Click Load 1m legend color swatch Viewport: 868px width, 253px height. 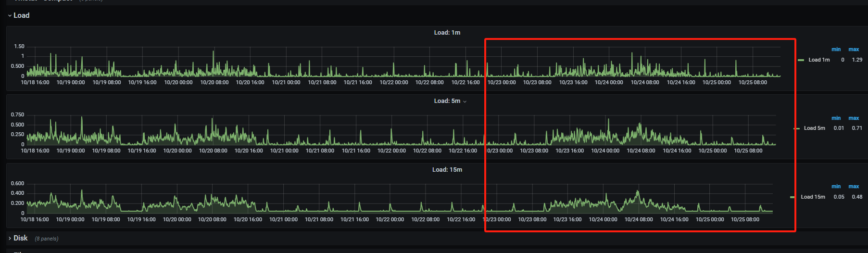pyautogui.click(x=801, y=60)
